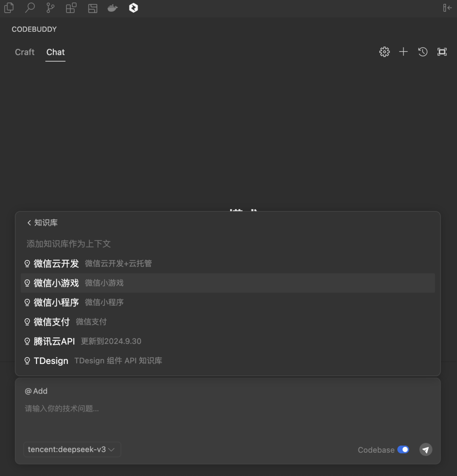
Task: Select the Chat tab
Action: point(55,52)
